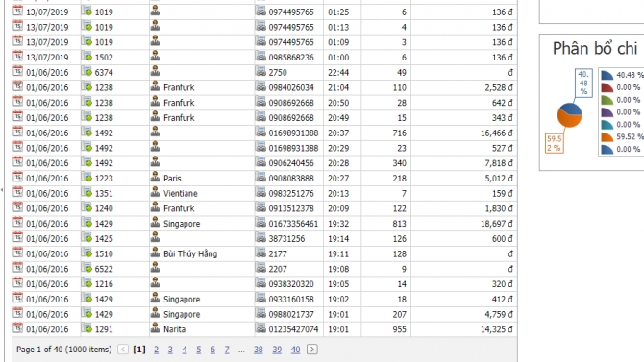The height and width of the screenshot is (362, 644).
Task: Click the left panel splitter collapse arrow
Action: pos(2,189)
